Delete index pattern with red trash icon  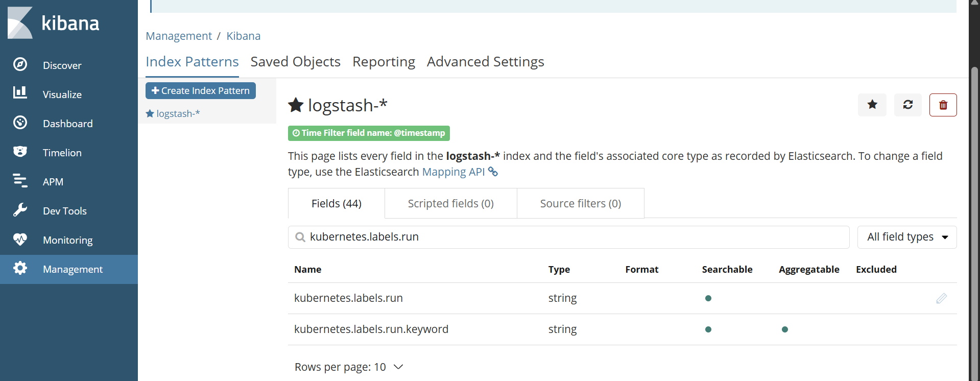tap(943, 105)
